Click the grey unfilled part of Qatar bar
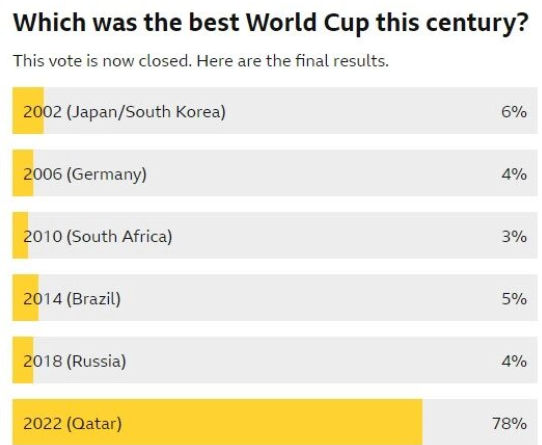542x445 pixels. [x=480, y=422]
